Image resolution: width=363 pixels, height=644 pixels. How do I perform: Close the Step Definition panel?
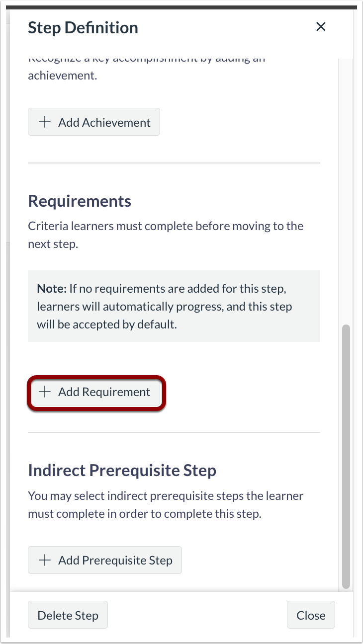[x=311, y=615]
